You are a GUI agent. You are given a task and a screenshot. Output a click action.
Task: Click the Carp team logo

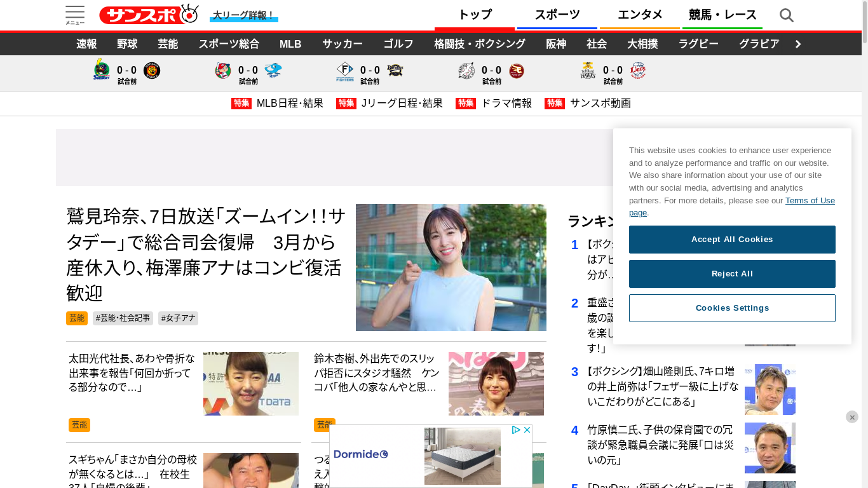click(x=223, y=71)
